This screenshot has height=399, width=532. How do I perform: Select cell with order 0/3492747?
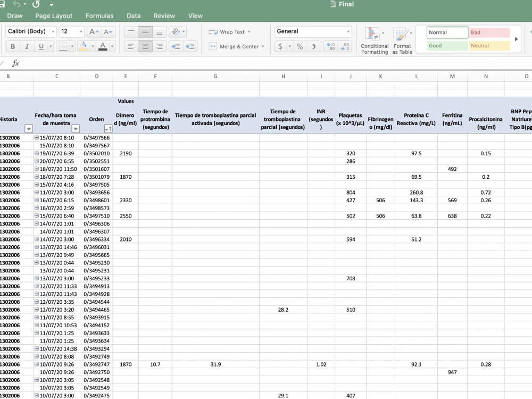(97, 364)
